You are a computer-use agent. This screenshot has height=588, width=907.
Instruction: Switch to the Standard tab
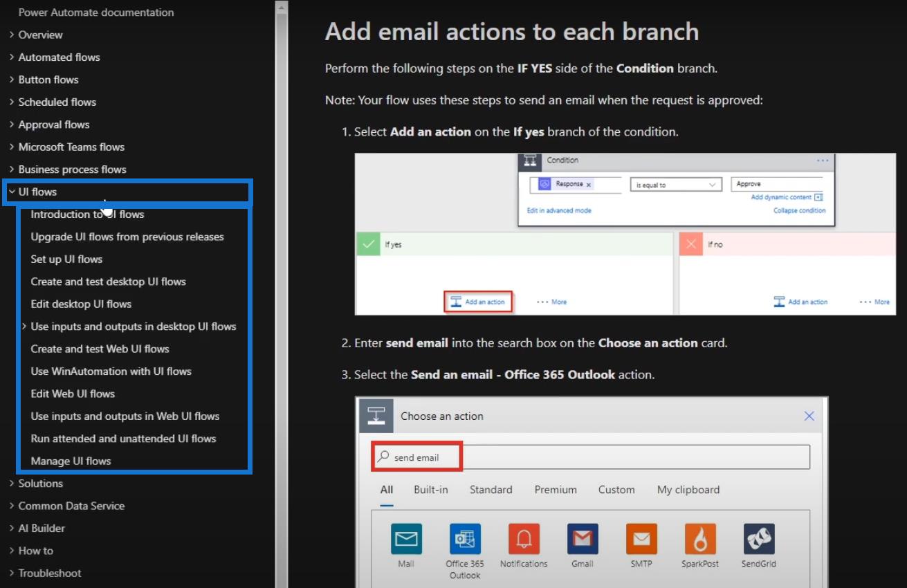pyautogui.click(x=491, y=489)
